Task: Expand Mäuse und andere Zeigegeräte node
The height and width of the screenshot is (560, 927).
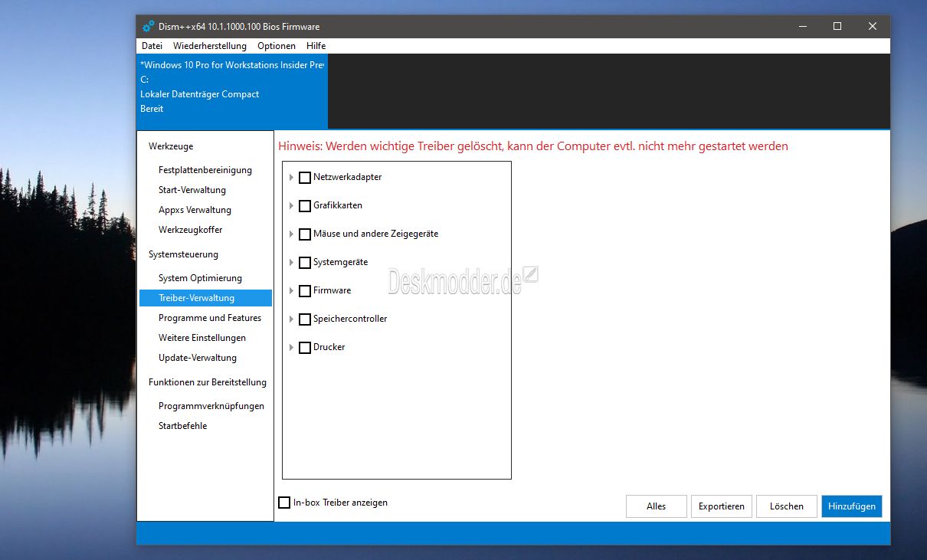Action: click(291, 234)
